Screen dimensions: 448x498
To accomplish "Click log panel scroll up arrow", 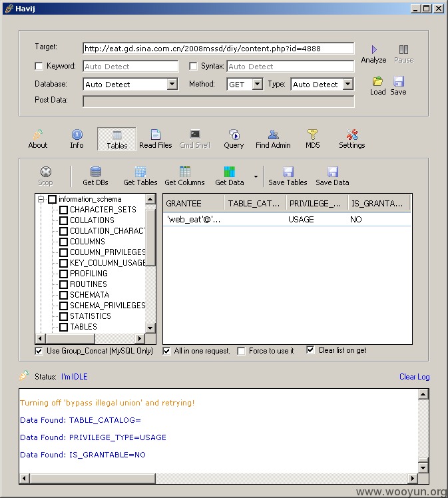I will (423, 394).
